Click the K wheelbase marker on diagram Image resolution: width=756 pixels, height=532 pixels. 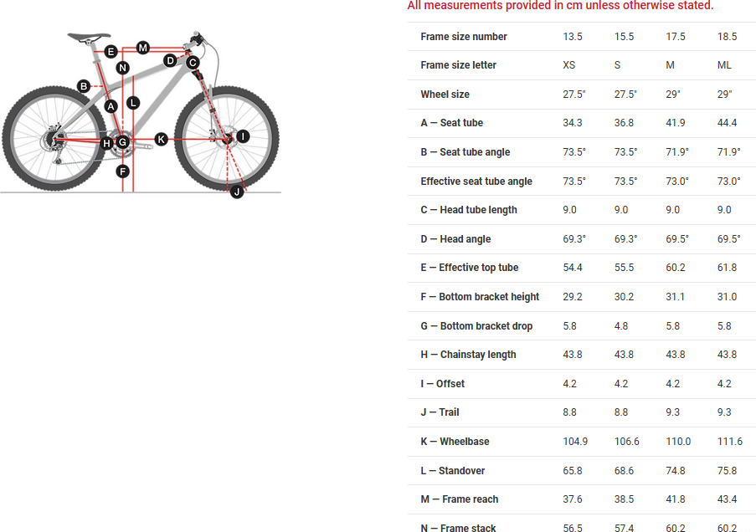coord(161,139)
